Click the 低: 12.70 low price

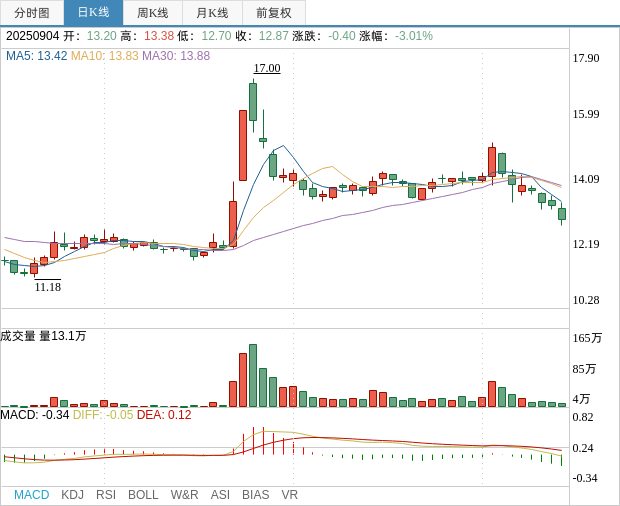pos(204,36)
